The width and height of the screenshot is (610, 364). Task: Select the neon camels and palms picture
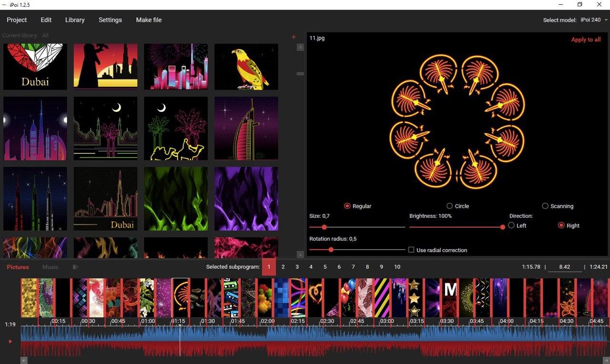(176, 129)
